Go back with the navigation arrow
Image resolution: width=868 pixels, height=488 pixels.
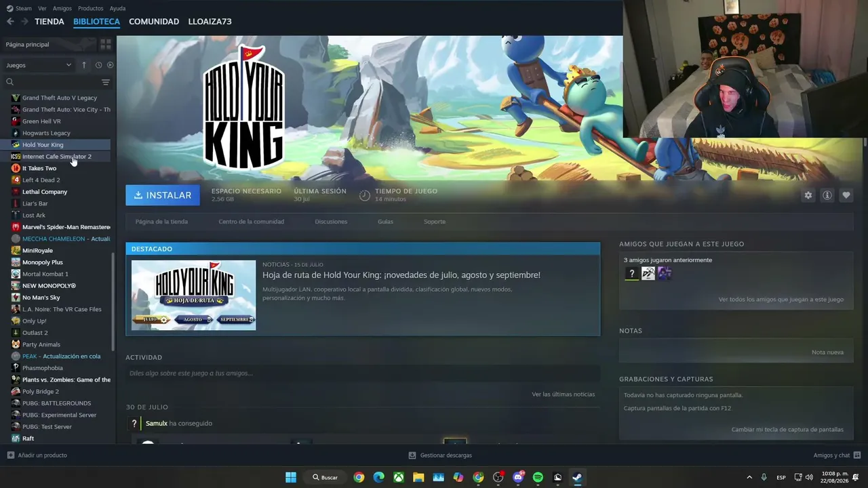tap(10, 22)
